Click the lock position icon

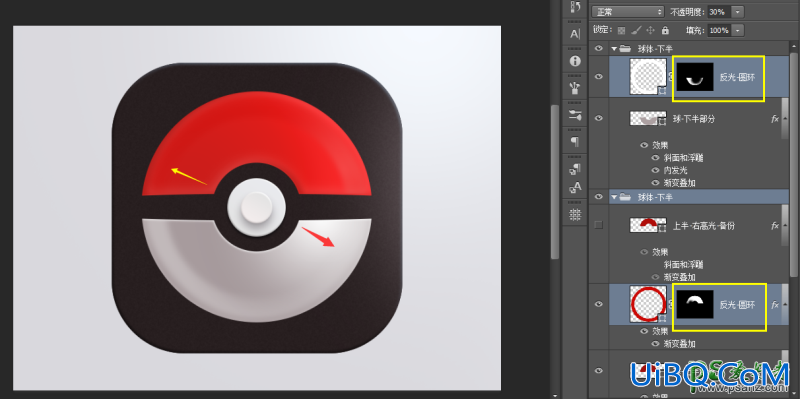click(651, 30)
